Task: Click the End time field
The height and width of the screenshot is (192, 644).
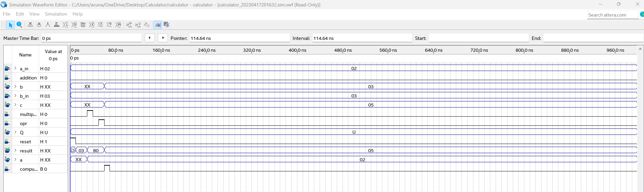Action: point(593,38)
